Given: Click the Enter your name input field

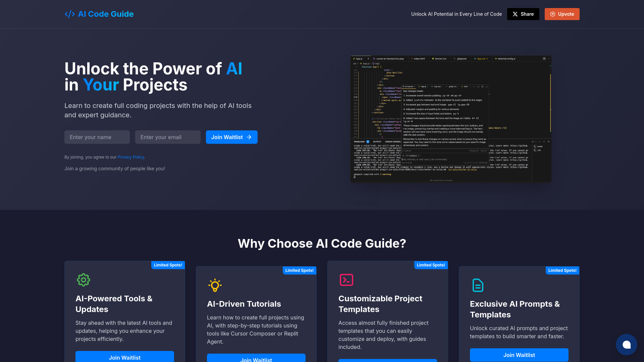Looking at the screenshot, I should tap(97, 136).
